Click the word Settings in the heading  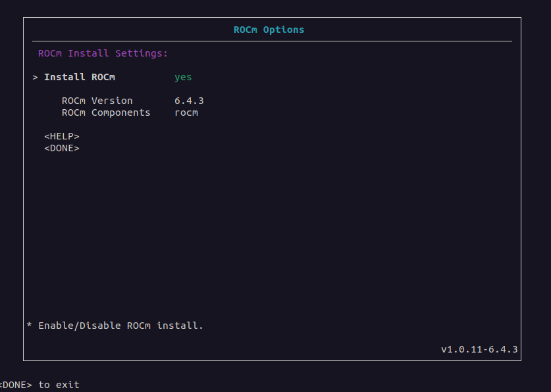point(142,53)
